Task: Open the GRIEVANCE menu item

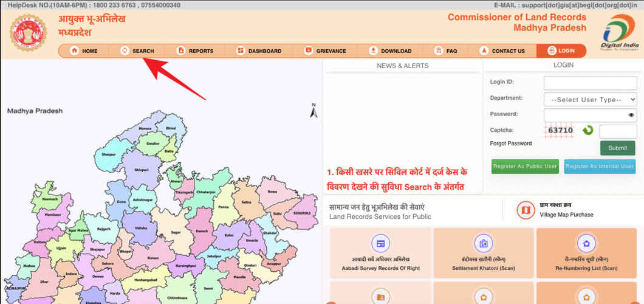Action: (325, 51)
